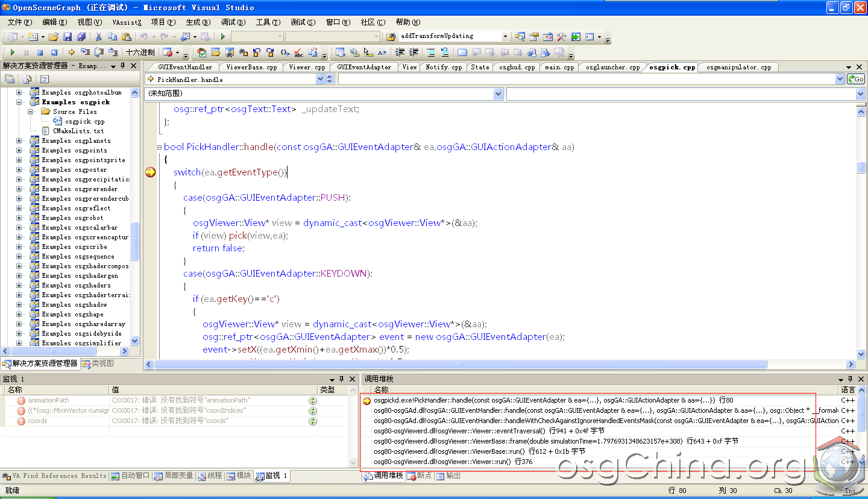Screen dimensions: 868x499
Task: Save current file with the floppy disk icon
Action: [68, 36]
